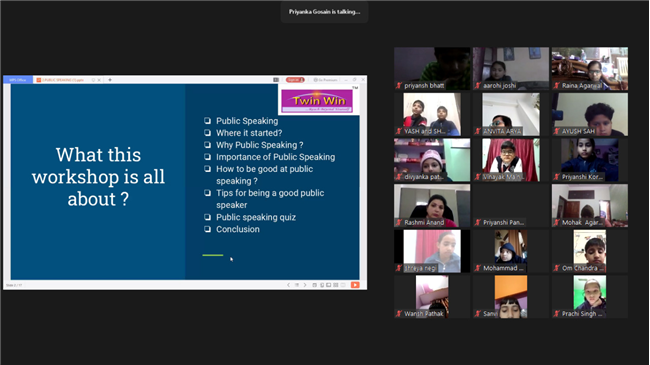
Task: Click muted mic icon beside Wansh Pathak
Action: coord(399,314)
